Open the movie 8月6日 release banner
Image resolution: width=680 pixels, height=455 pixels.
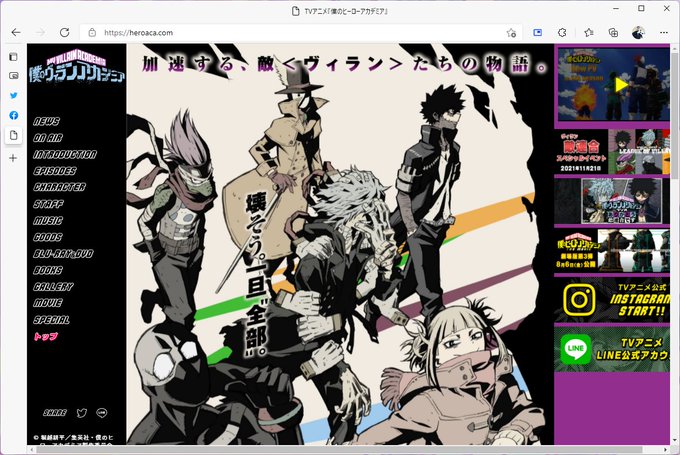(612, 251)
